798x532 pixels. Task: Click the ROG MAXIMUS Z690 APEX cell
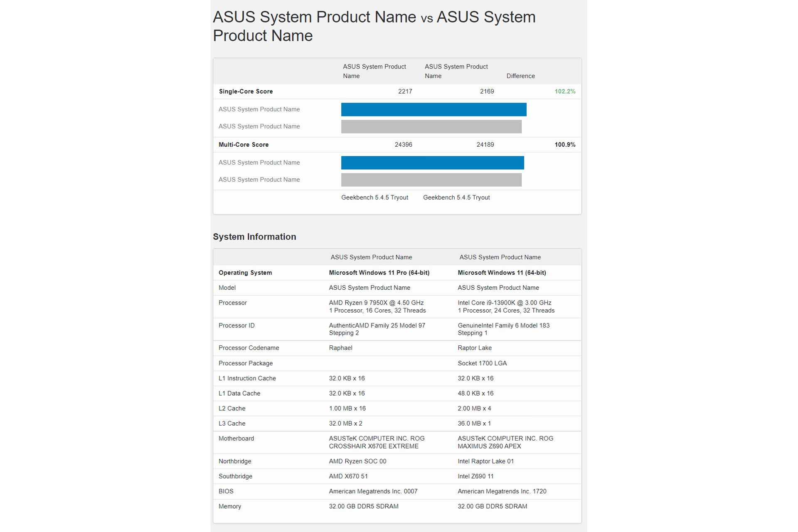click(x=505, y=442)
